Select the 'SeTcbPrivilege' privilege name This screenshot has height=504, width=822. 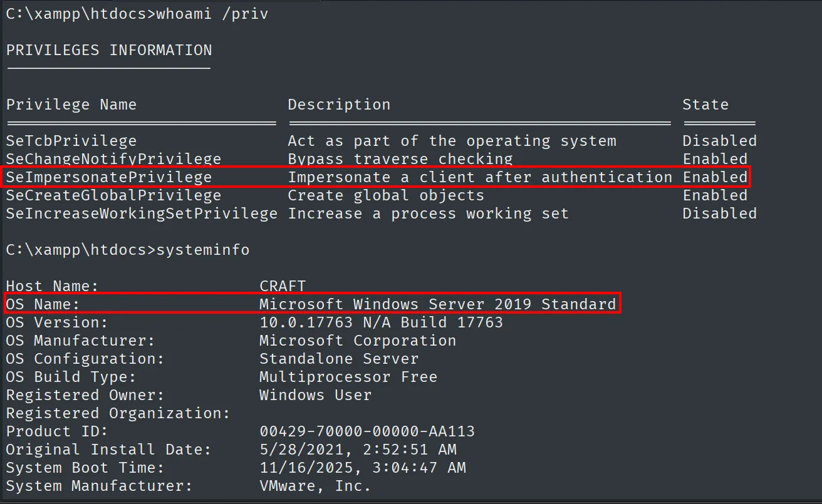71,141
